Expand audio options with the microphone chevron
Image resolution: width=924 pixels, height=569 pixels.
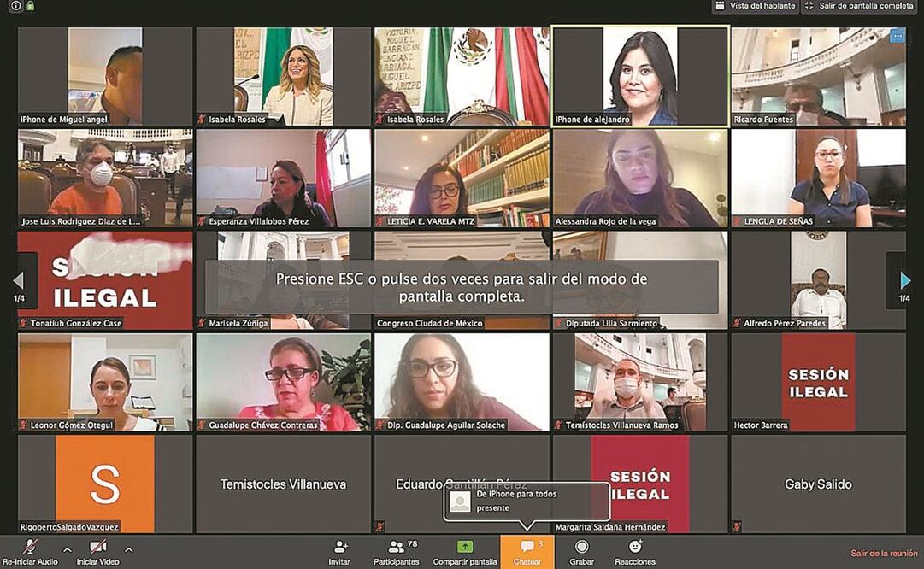[x=66, y=549]
